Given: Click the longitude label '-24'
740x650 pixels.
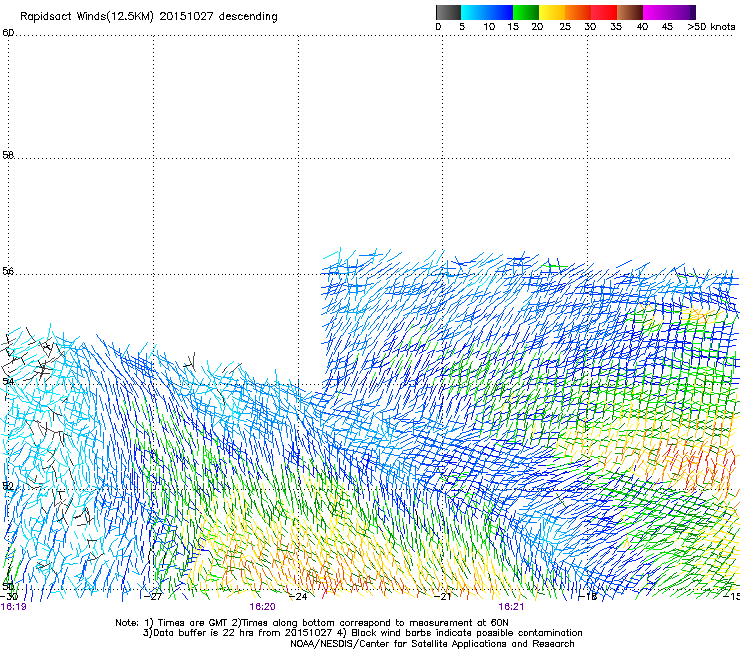Looking at the screenshot, I should click(x=298, y=596).
